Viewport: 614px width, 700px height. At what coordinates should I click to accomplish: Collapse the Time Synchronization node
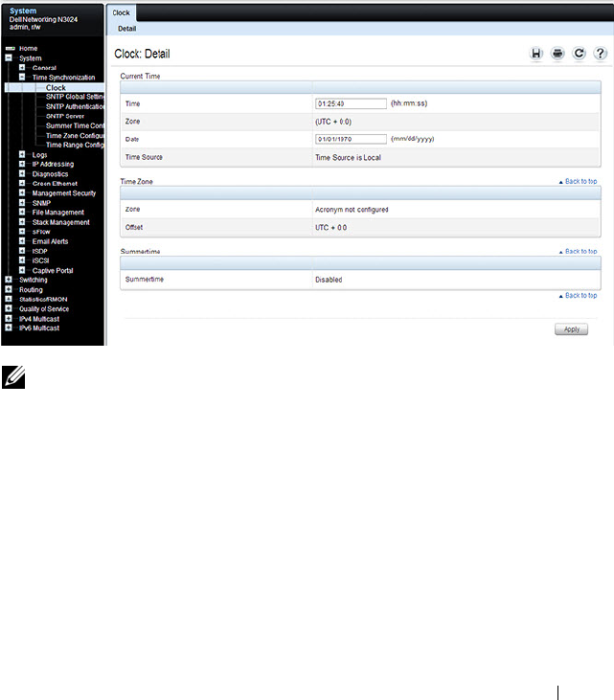coord(22,78)
